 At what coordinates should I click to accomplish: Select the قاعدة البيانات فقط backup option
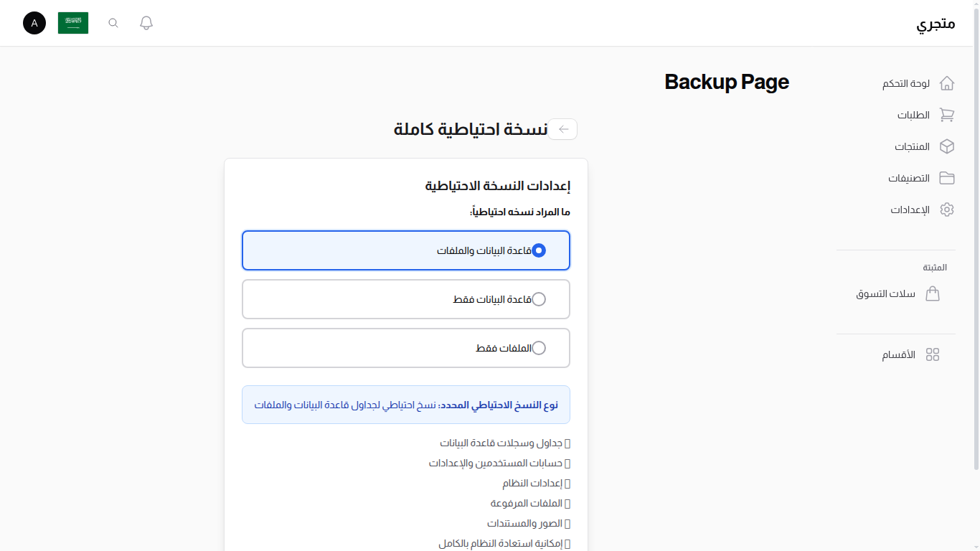click(538, 299)
